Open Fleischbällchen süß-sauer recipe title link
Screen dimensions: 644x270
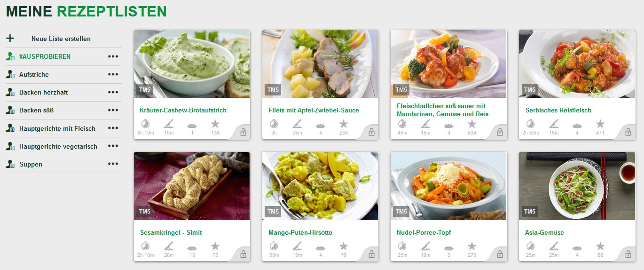[442, 110]
